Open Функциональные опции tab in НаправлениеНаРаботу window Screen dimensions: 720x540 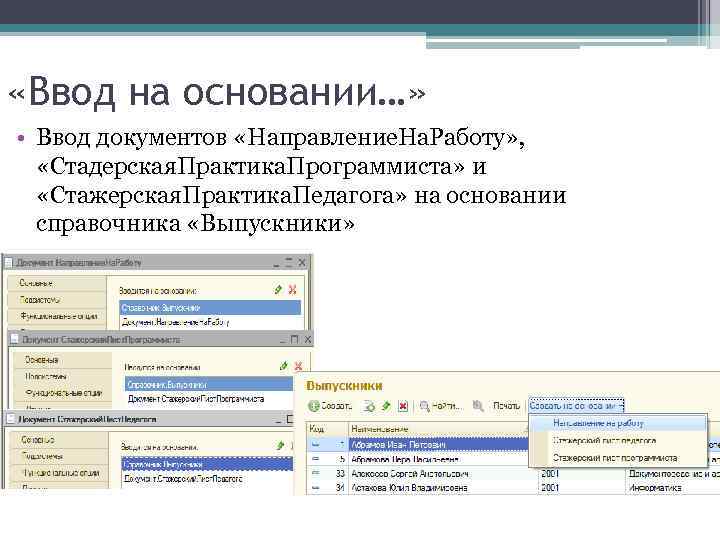tap(56, 316)
